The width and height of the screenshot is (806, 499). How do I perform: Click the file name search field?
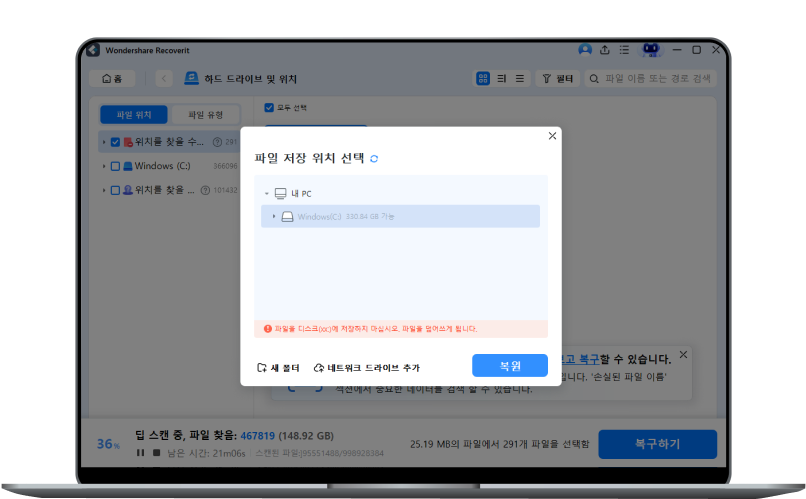click(x=655, y=78)
